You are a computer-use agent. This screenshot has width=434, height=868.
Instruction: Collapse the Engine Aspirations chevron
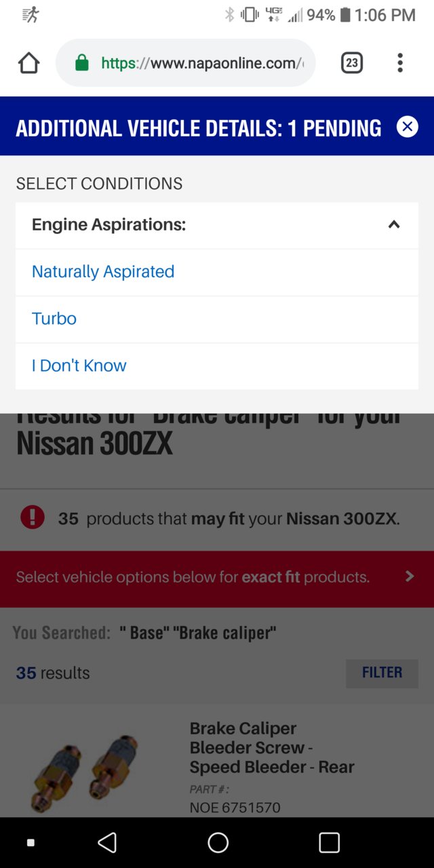pos(394,224)
